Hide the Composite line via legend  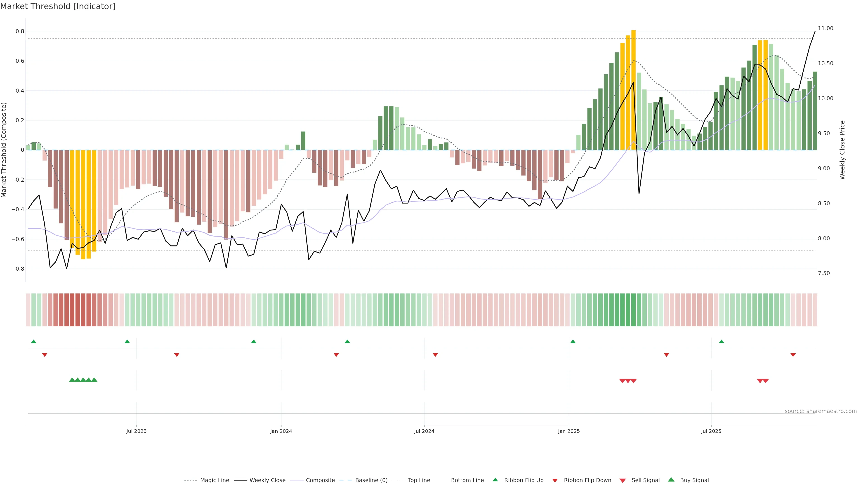point(320,480)
